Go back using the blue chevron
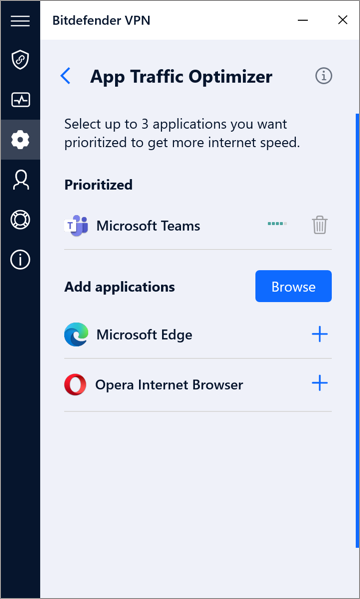This screenshot has height=599, width=360. click(x=65, y=76)
